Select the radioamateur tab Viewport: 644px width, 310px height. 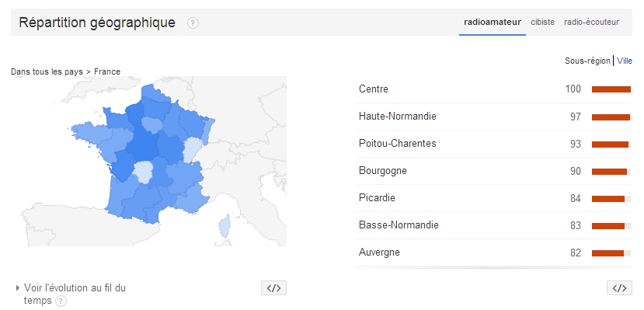coord(493,23)
